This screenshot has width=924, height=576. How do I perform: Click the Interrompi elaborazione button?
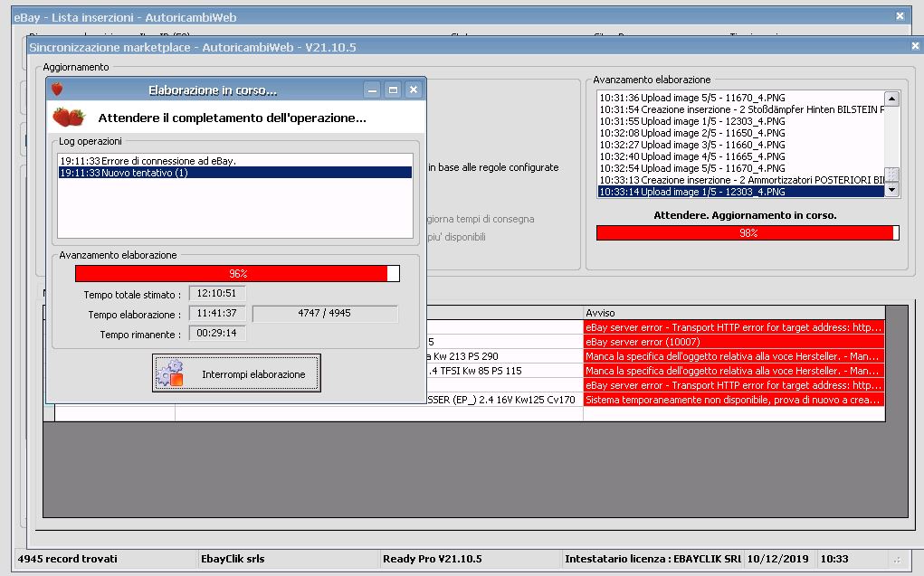tap(236, 373)
